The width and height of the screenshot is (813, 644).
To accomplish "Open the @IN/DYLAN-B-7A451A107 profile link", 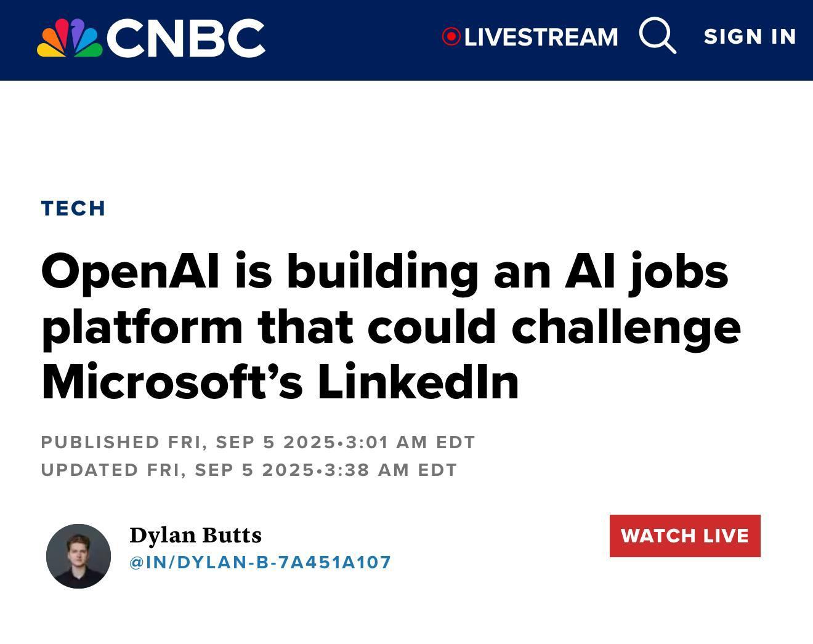I will [260, 562].
